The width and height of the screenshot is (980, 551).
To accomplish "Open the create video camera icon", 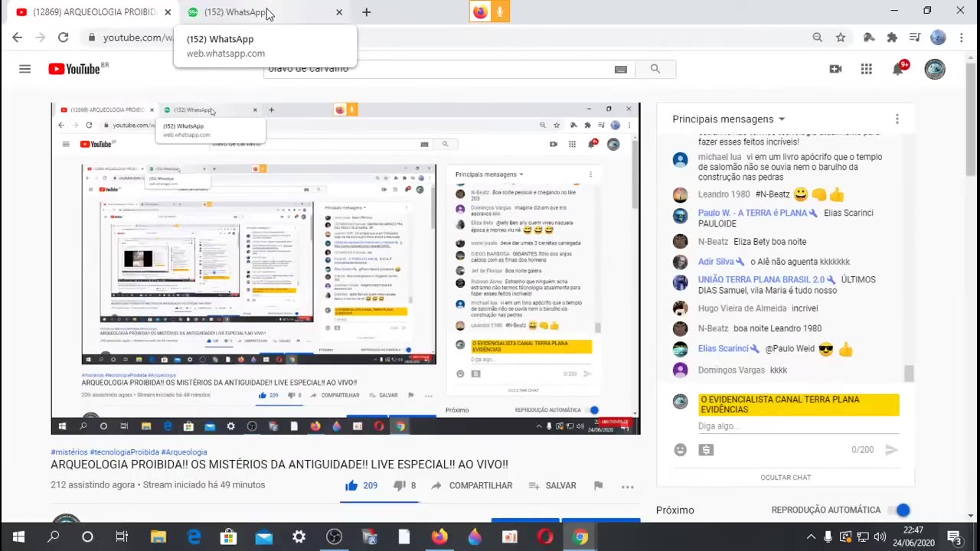I will click(x=835, y=69).
